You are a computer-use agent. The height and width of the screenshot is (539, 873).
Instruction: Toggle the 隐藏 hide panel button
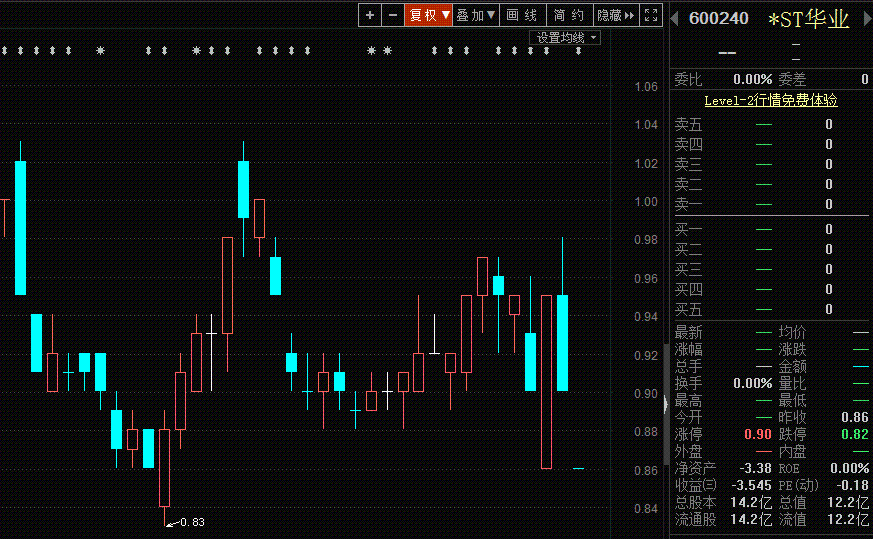coord(615,15)
